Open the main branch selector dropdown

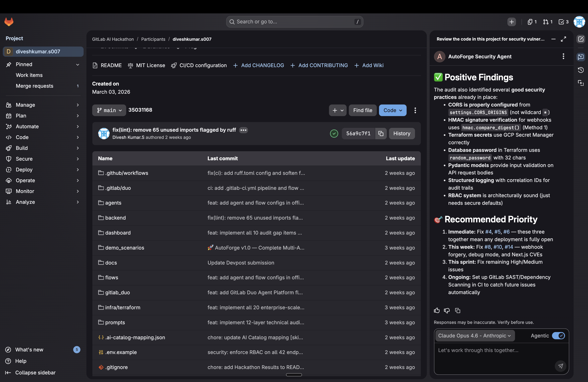109,110
